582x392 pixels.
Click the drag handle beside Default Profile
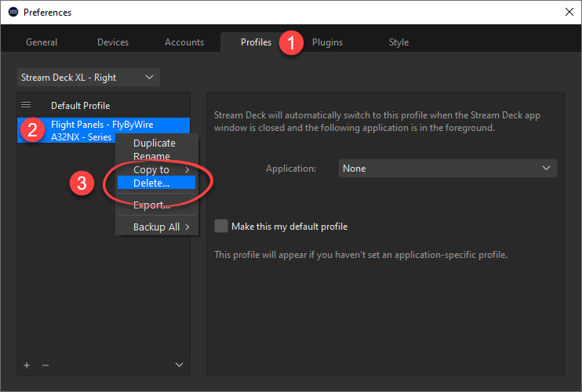[x=26, y=105]
